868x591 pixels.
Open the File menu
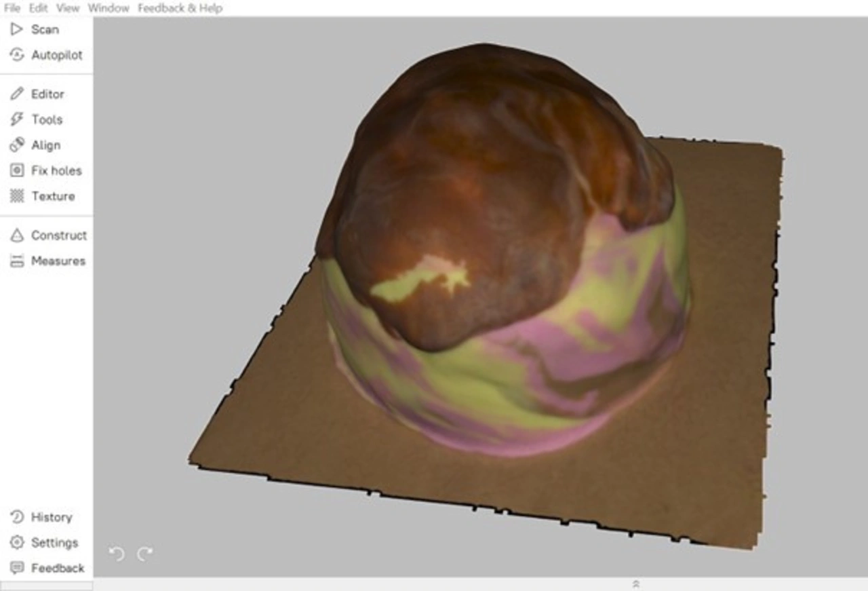pyautogui.click(x=12, y=8)
